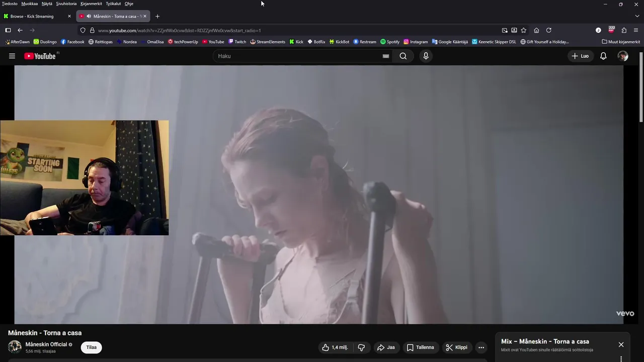This screenshot has height=362, width=644.
Task: Open the Måneskin Official channel avatar
Action: (15, 347)
